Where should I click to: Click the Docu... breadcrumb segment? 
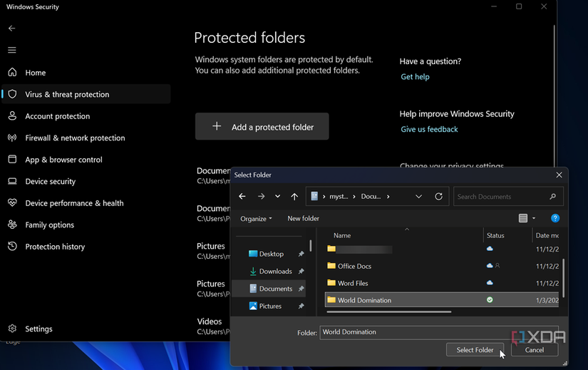click(x=371, y=196)
